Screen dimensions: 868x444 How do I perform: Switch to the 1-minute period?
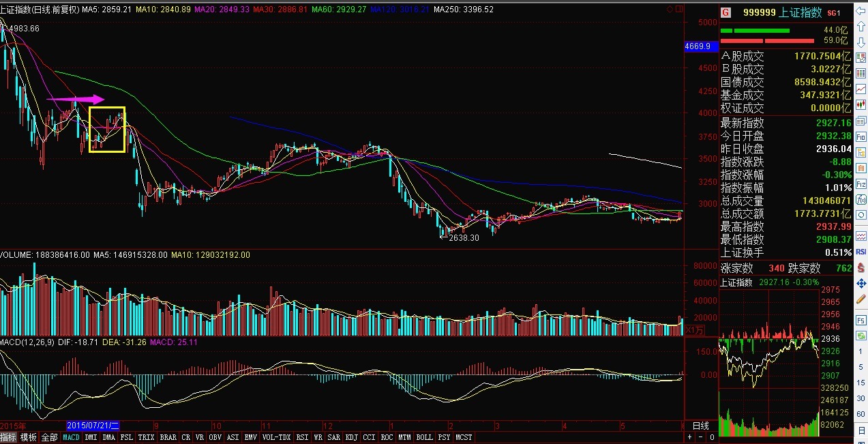point(862,351)
